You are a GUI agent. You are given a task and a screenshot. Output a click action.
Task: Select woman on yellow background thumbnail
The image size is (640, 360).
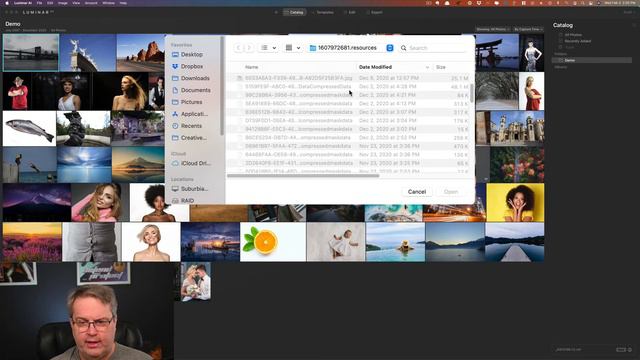point(515,202)
